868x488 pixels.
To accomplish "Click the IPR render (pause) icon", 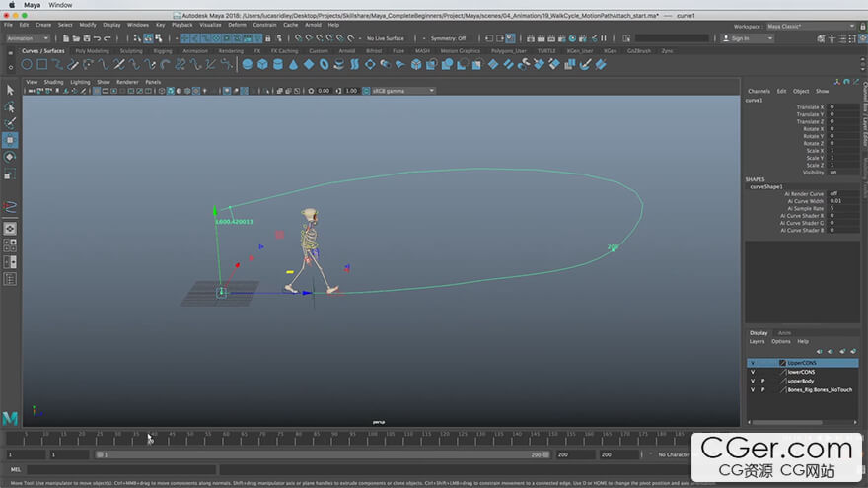I will tap(604, 38).
